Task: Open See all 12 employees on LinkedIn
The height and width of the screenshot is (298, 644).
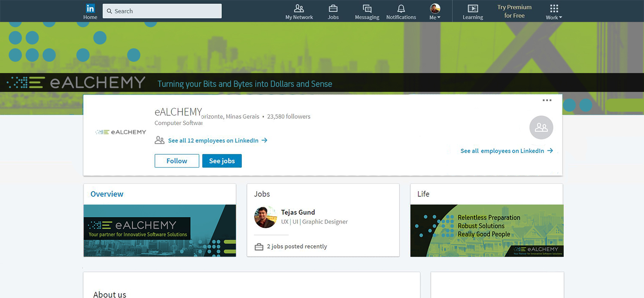Action: [218, 140]
